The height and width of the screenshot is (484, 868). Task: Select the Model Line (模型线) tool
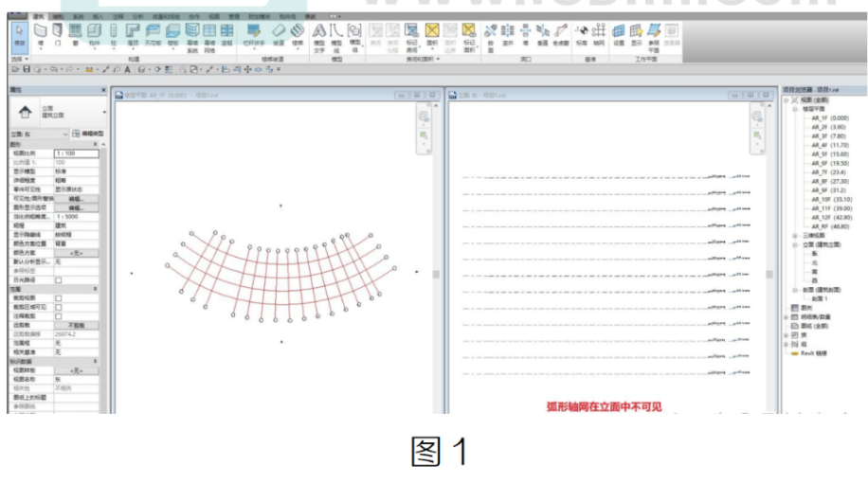(336, 38)
